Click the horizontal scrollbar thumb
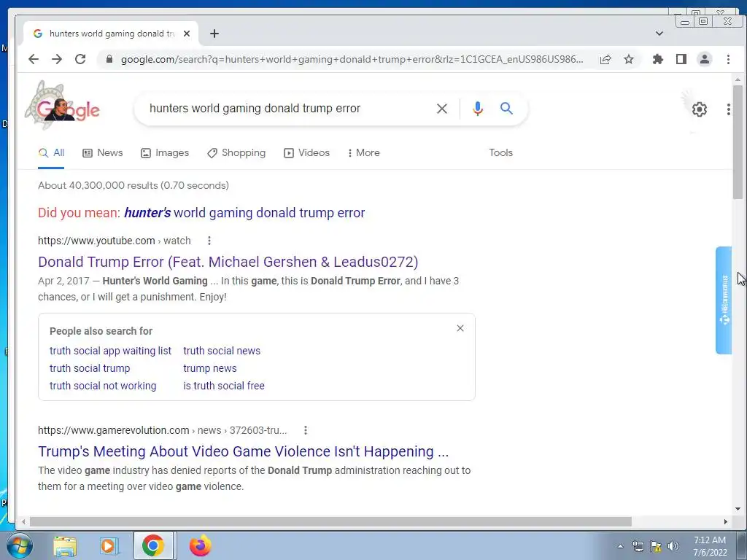Viewport: 747px width, 560px height. [330, 522]
